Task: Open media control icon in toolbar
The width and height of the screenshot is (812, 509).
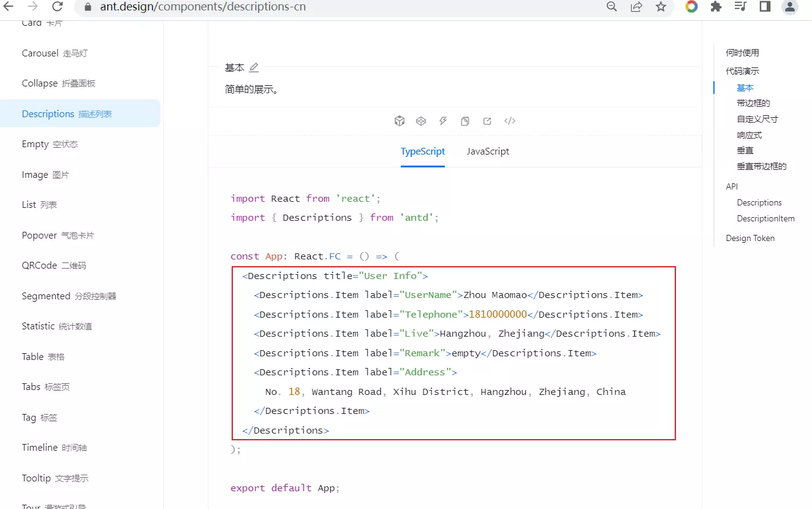Action: (x=740, y=7)
